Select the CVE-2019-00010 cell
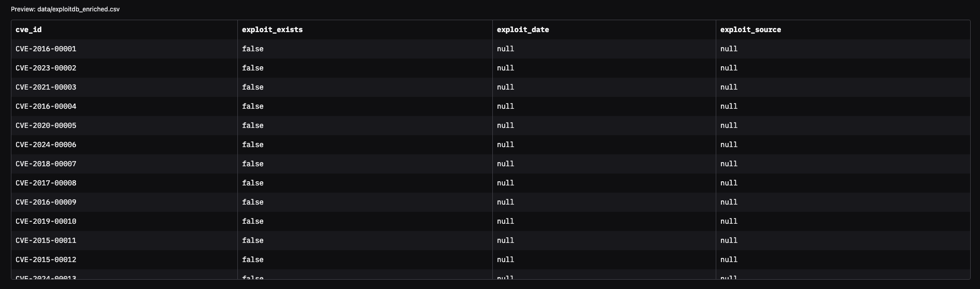Viewport: 980px width, 289px height. 46,221
